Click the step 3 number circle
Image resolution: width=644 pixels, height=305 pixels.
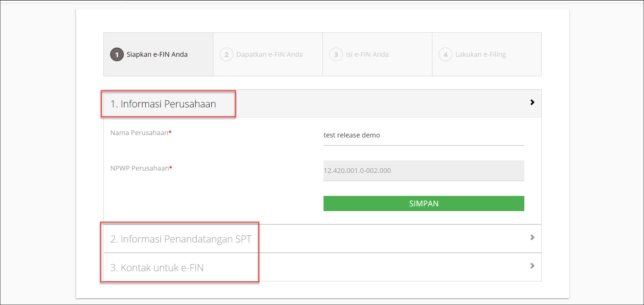(336, 54)
